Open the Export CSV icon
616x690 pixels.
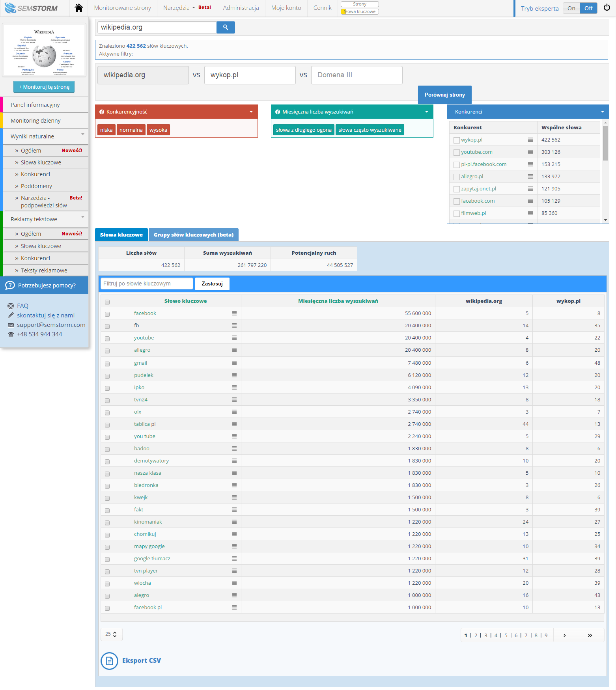(x=109, y=661)
